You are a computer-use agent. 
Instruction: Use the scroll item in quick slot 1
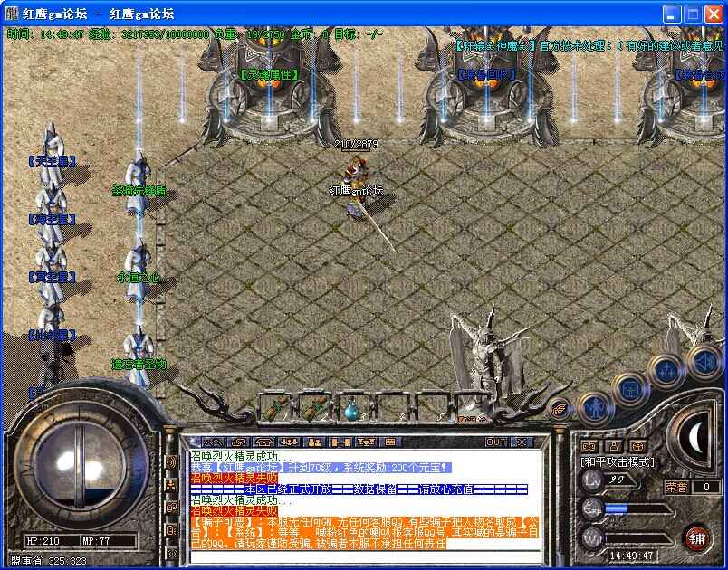coord(277,408)
